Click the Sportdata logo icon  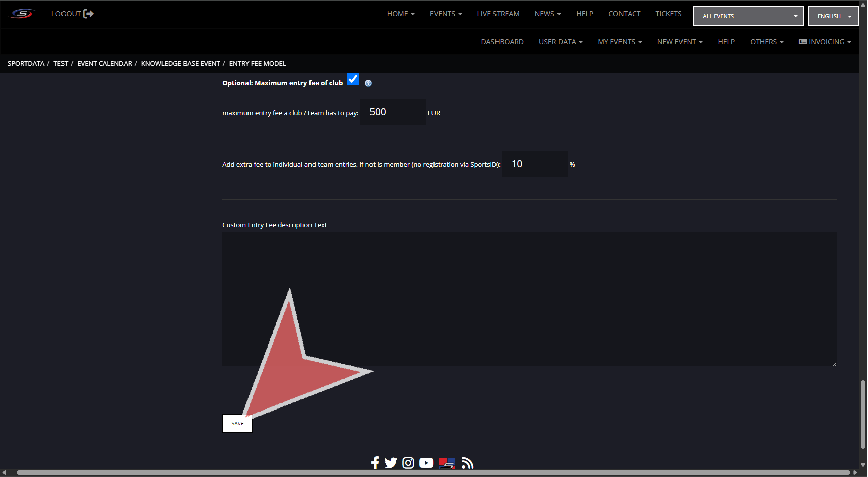(22, 14)
